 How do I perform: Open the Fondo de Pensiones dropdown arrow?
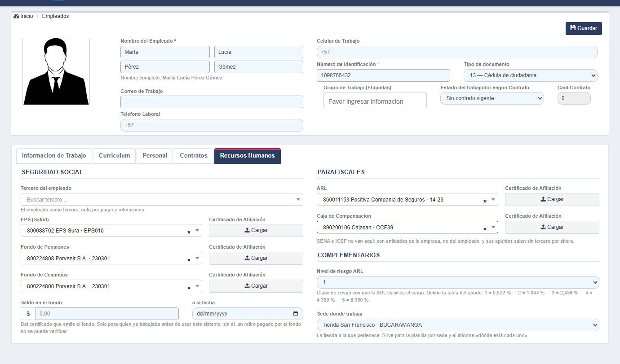[x=197, y=258]
